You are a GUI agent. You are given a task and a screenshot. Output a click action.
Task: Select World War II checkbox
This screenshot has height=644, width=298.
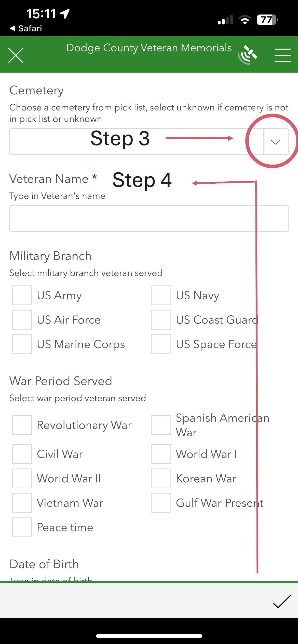tap(22, 478)
